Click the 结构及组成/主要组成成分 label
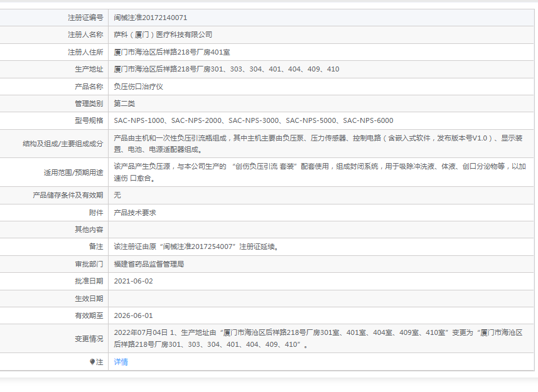538x392 pixels. point(63,144)
